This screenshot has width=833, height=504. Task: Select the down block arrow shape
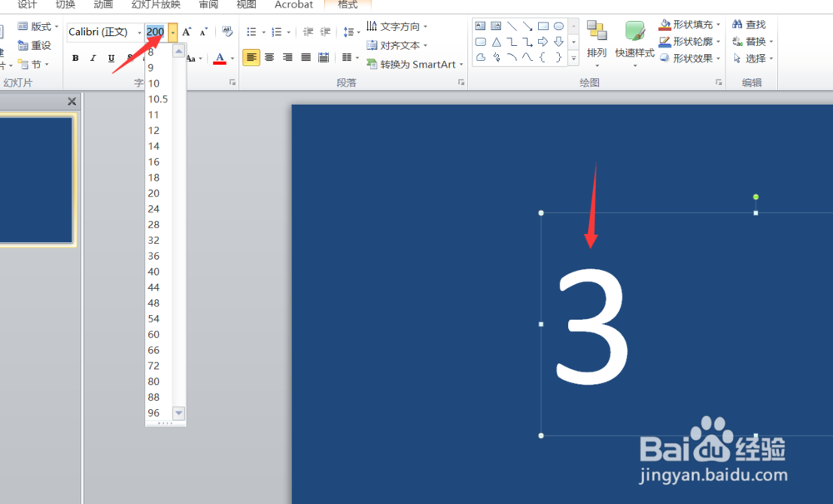click(558, 42)
